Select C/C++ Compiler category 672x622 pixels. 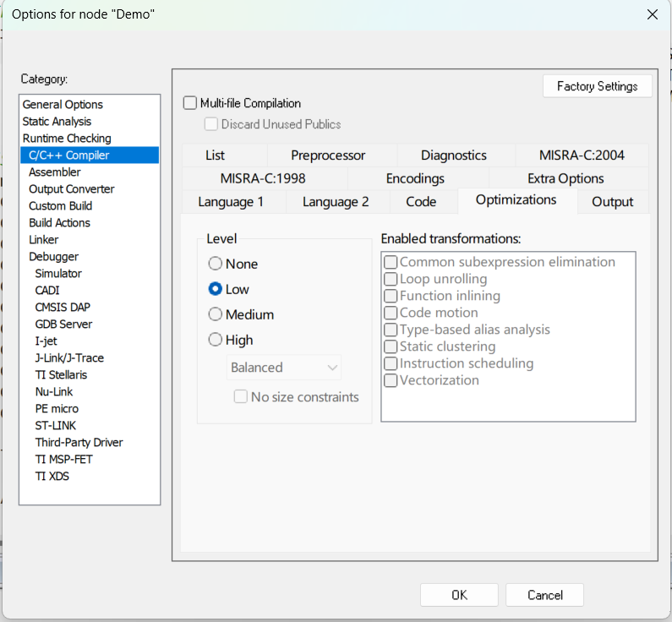[90, 155]
